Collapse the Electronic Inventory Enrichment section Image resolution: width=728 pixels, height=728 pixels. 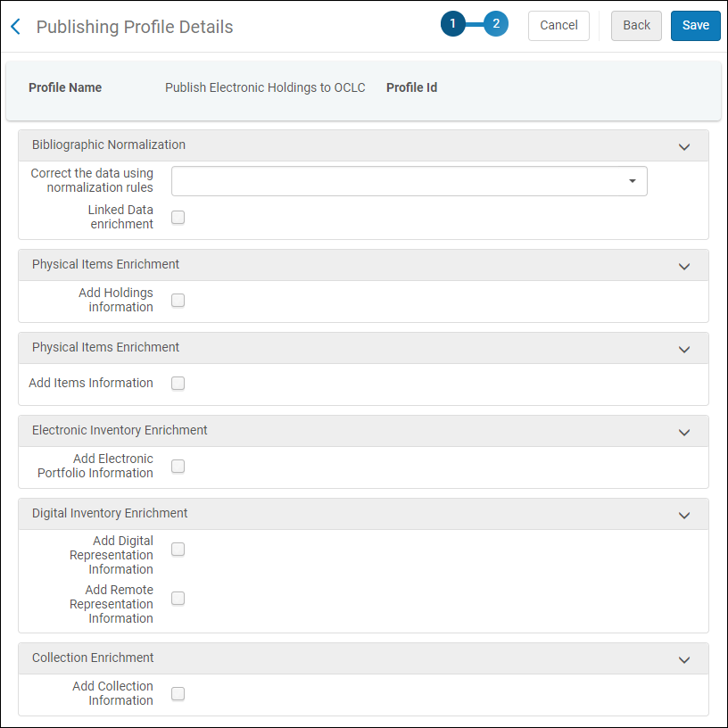point(684,431)
